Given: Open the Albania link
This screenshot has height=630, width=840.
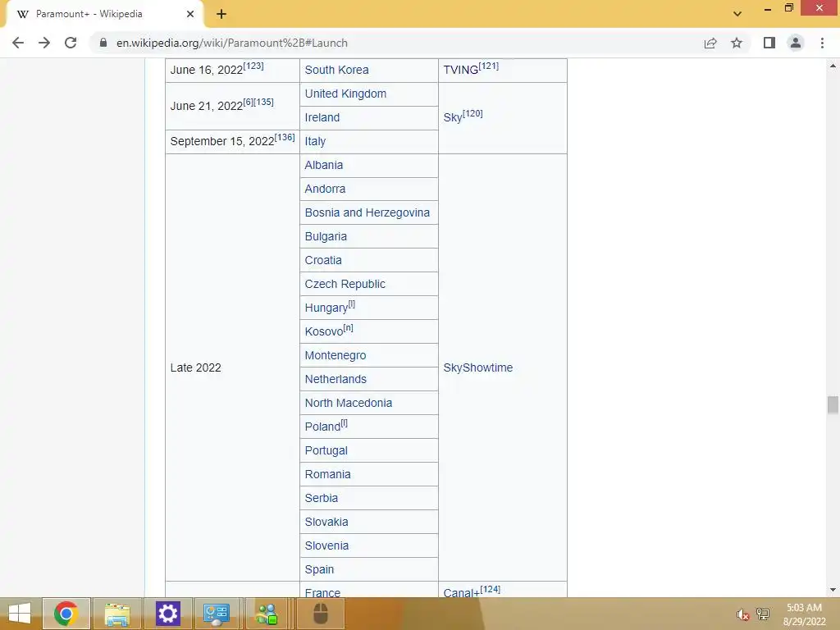Looking at the screenshot, I should 323,165.
